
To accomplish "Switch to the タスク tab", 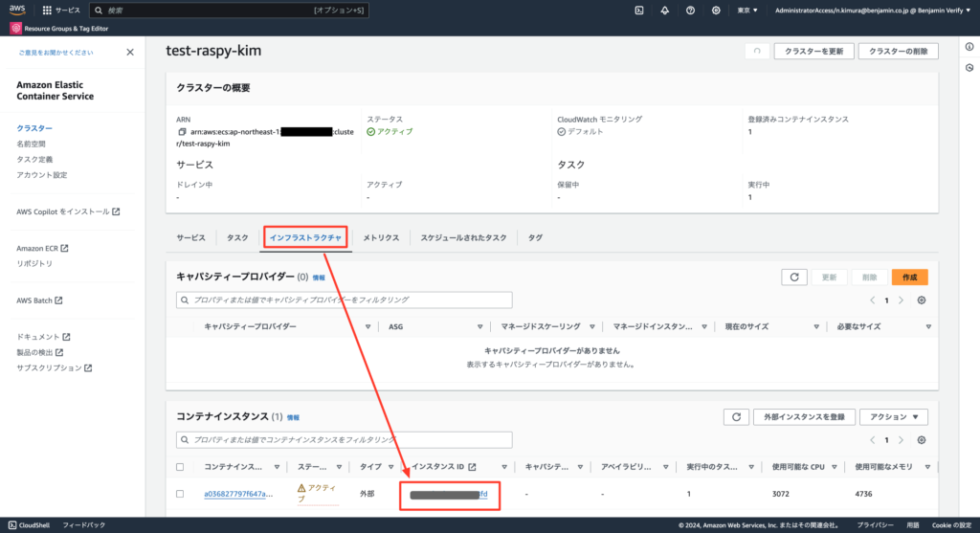I will (237, 237).
